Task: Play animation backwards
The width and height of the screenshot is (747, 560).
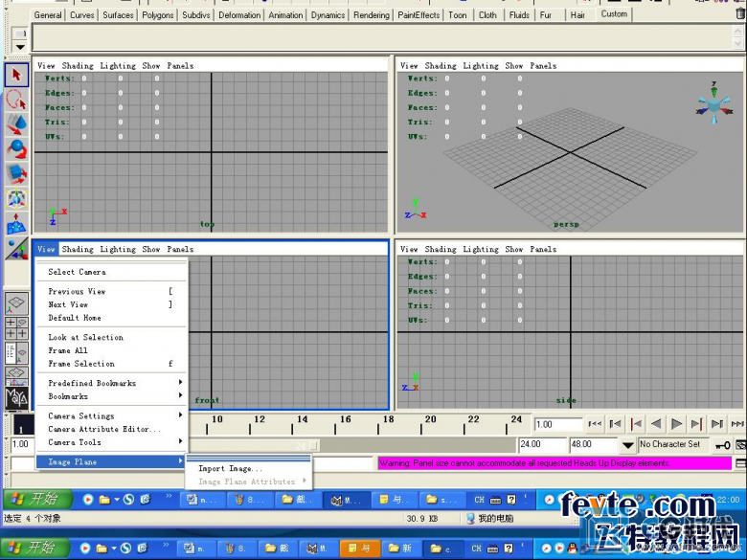Action: coord(656,424)
